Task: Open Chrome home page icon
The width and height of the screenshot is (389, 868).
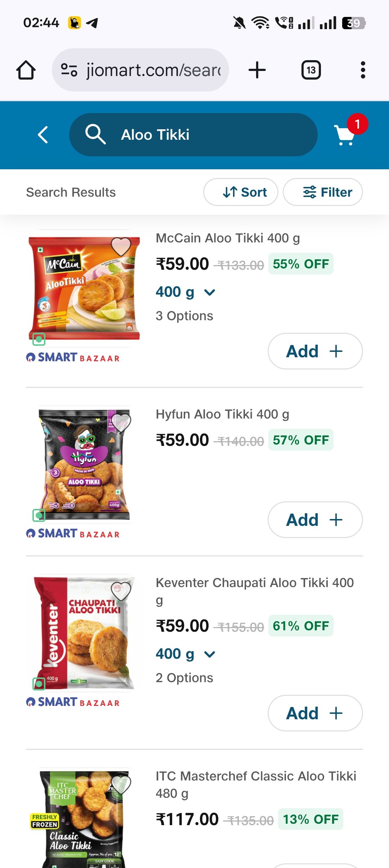Action: [x=26, y=70]
